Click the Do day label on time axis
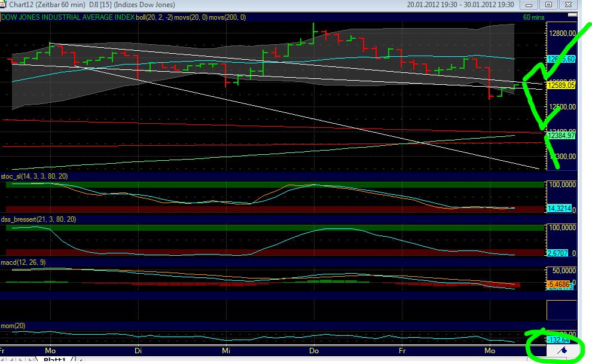Image resolution: width=592 pixels, height=364 pixels. [x=314, y=351]
